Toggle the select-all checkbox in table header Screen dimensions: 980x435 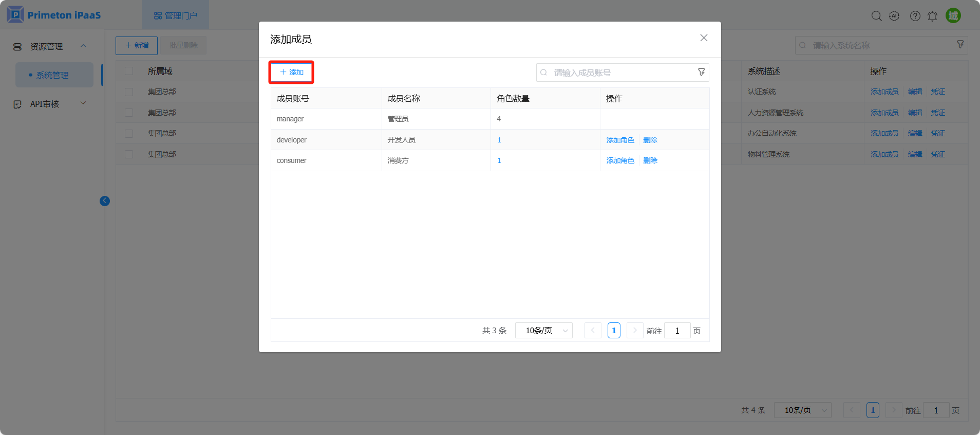coord(129,71)
